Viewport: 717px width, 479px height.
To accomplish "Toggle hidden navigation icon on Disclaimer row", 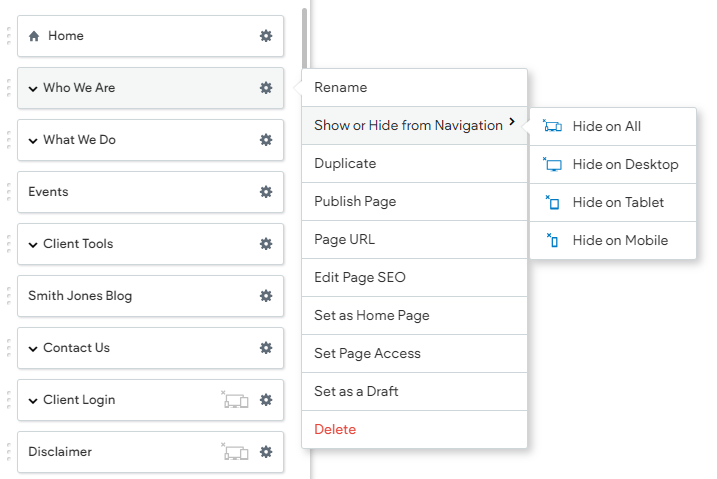I will [235, 452].
